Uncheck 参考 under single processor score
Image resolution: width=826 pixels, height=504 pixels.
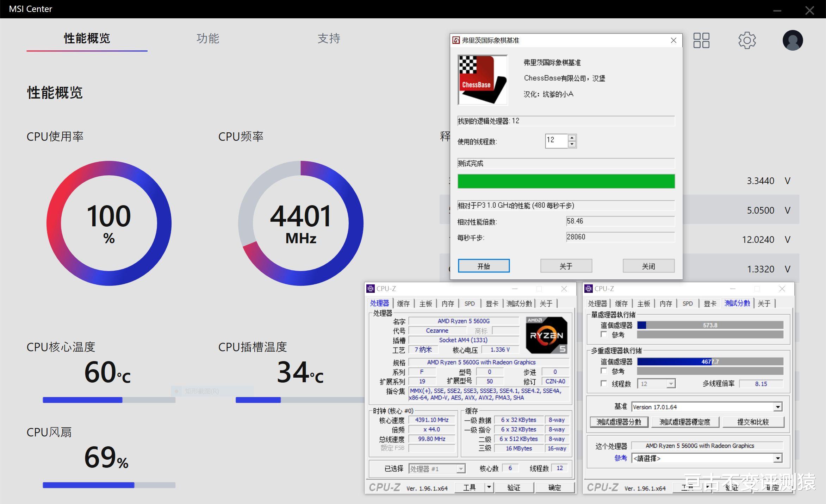point(604,335)
